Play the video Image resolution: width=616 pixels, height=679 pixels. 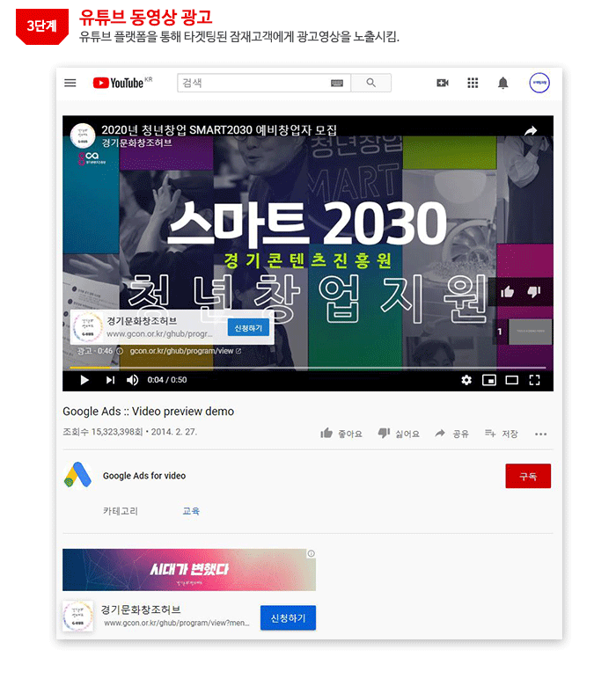coord(84,380)
